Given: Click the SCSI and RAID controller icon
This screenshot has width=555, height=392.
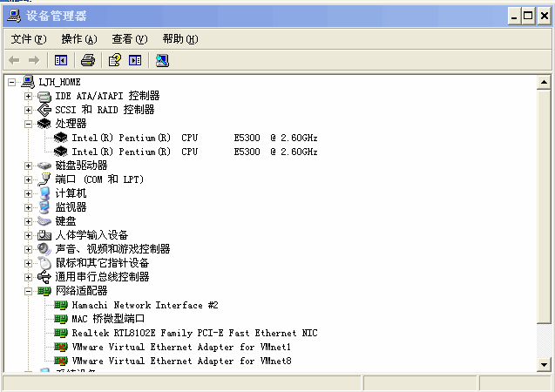Looking at the screenshot, I should [x=44, y=110].
